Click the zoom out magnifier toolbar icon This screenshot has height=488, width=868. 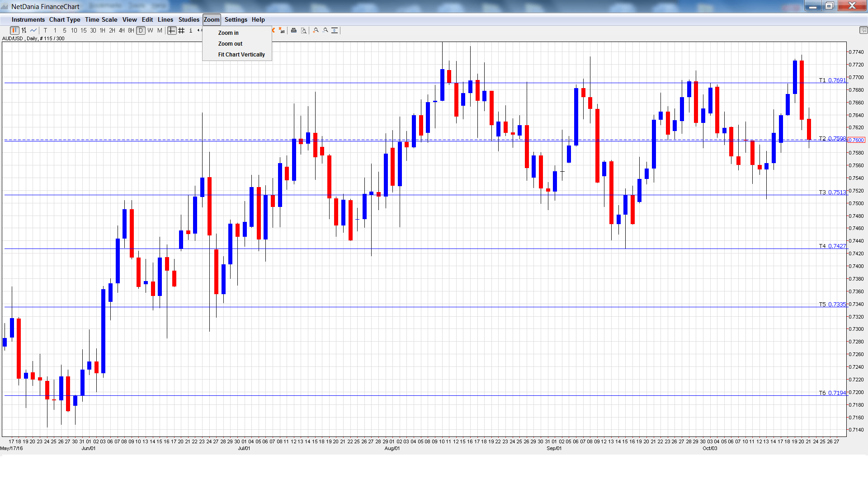point(325,31)
